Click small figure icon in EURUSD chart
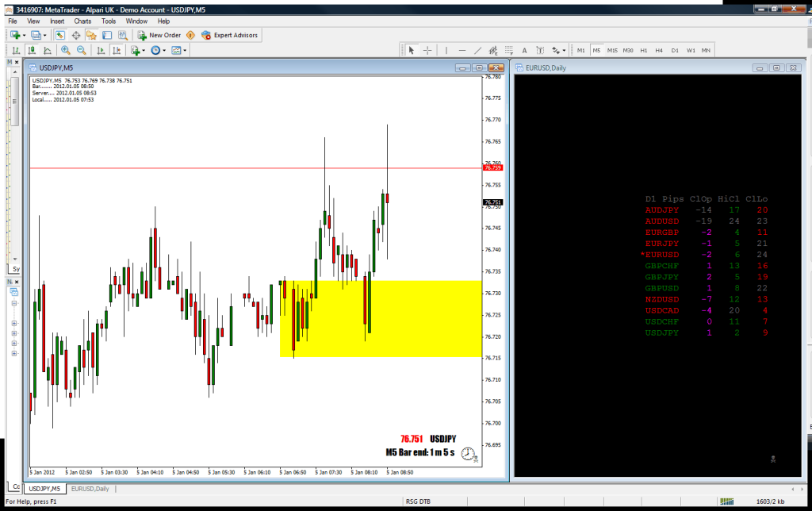This screenshot has width=812, height=511. 772,459
